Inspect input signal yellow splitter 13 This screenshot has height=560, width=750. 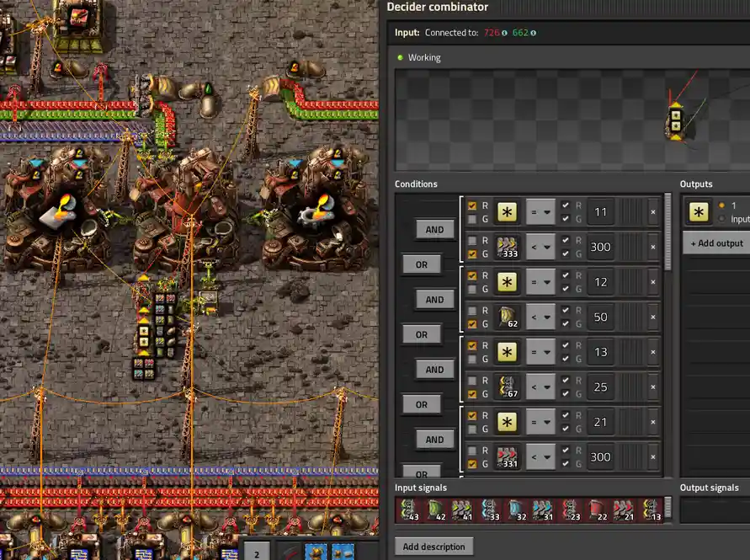(650, 510)
